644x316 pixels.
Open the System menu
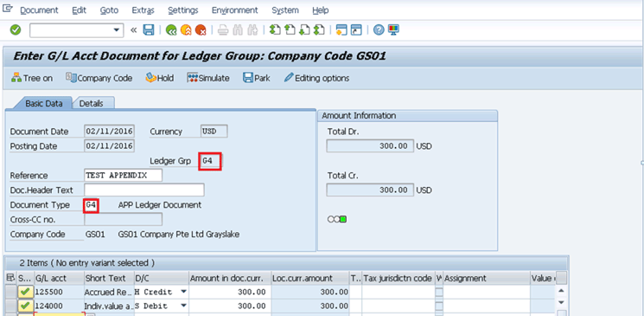pos(284,10)
